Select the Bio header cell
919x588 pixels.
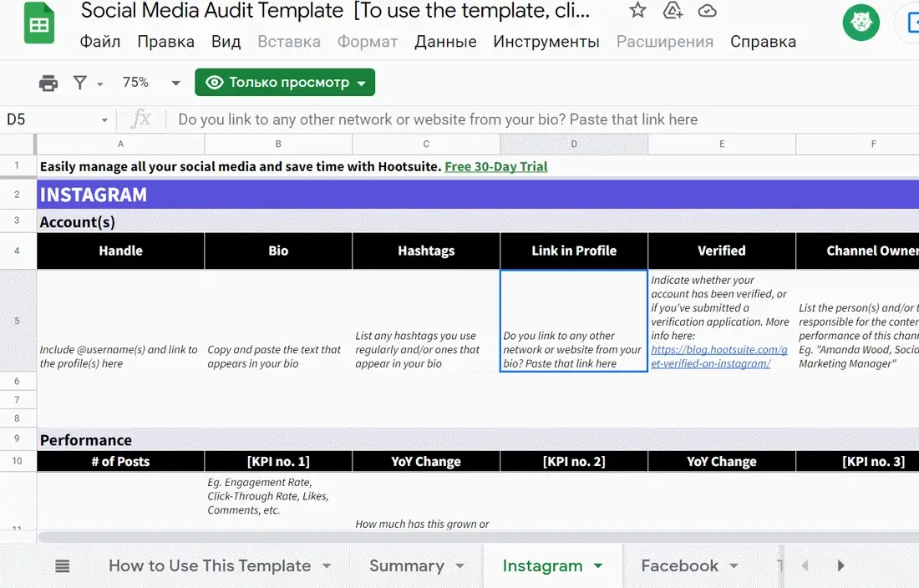click(x=278, y=251)
